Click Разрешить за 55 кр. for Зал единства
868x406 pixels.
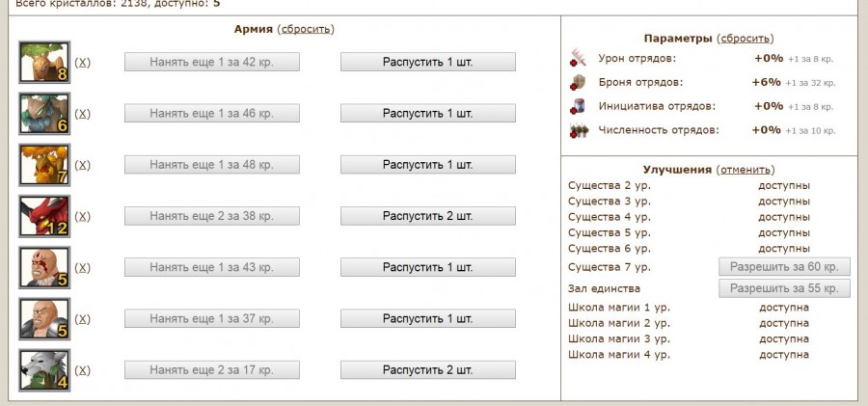[x=784, y=288]
